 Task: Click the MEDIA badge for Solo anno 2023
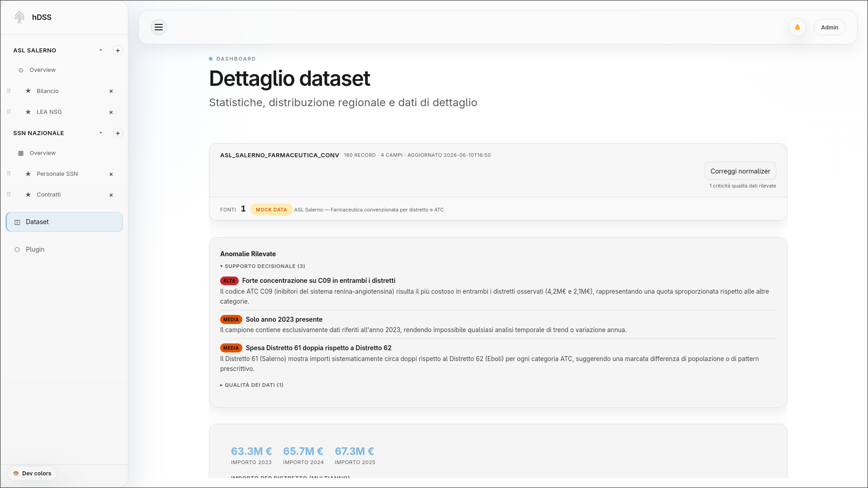coord(231,319)
